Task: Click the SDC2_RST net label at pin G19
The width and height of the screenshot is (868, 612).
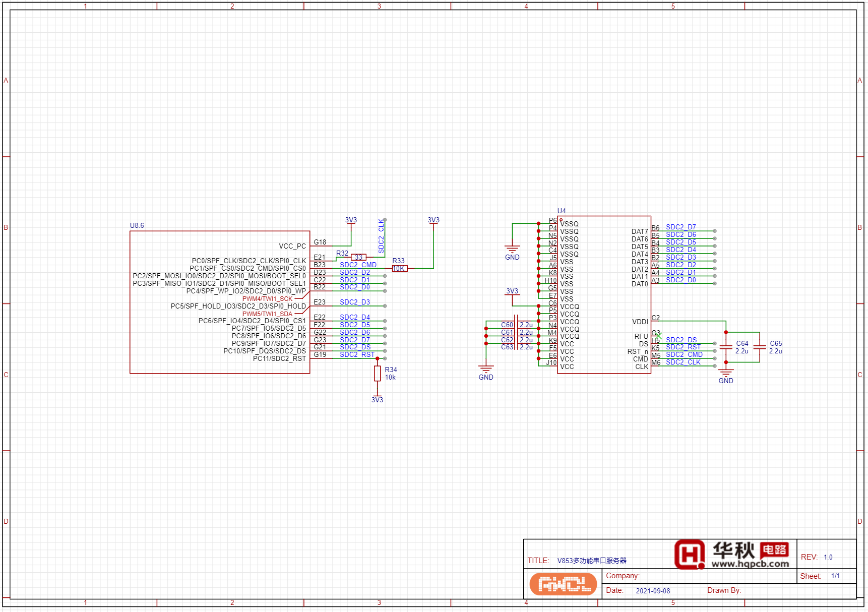Action: coord(357,354)
